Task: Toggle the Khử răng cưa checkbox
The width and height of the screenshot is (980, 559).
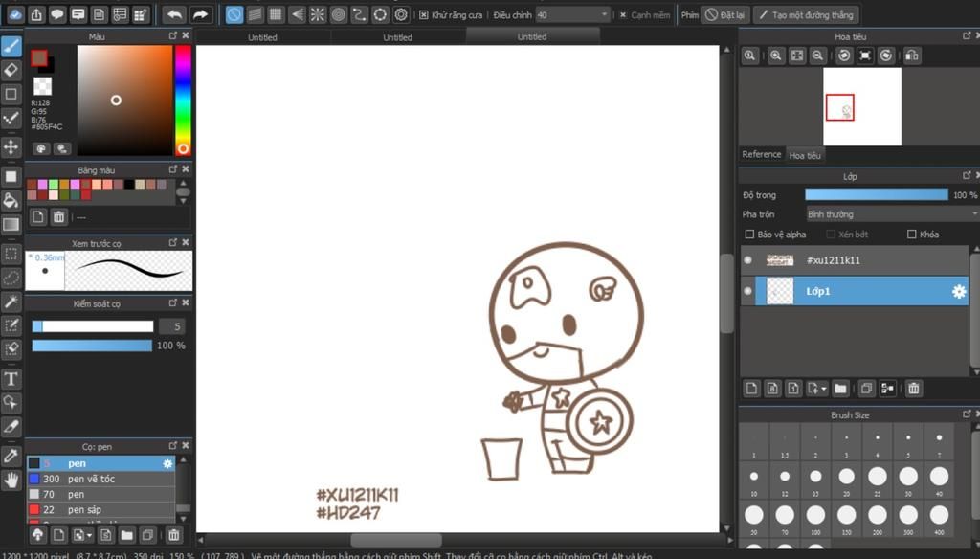Action: pos(424,15)
